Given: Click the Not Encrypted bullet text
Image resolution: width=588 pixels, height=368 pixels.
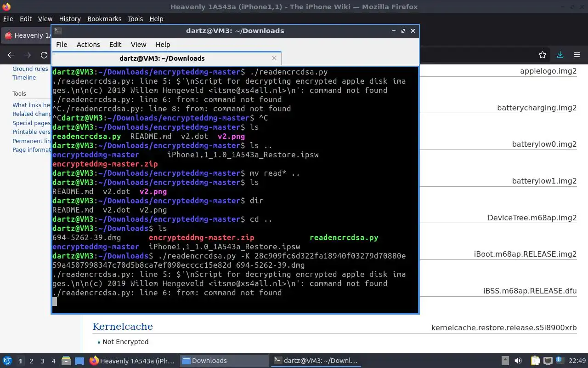Looking at the screenshot, I should click(x=125, y=342).
